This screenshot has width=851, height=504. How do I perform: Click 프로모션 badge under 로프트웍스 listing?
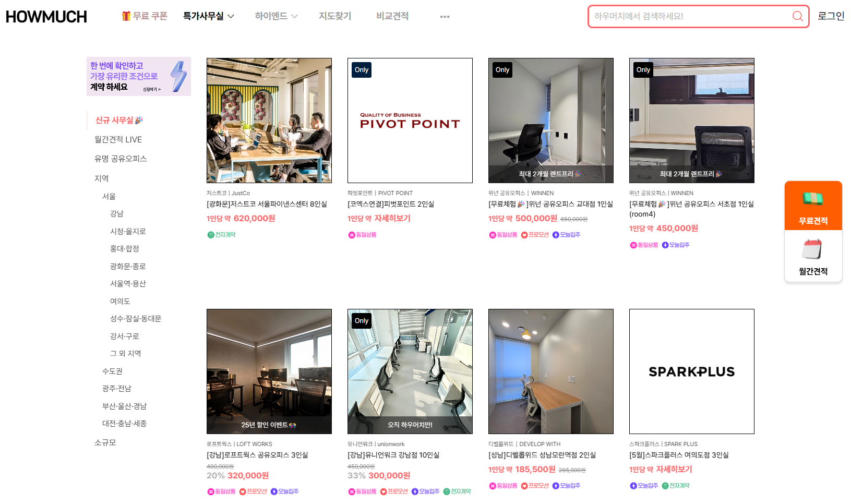click(x=253, y=491)
